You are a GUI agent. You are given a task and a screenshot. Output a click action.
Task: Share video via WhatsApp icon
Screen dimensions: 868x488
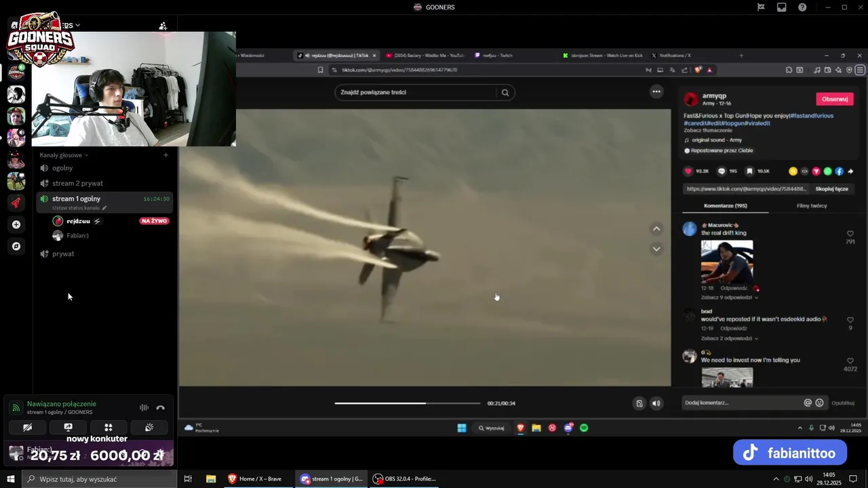(x=827, y=171)
